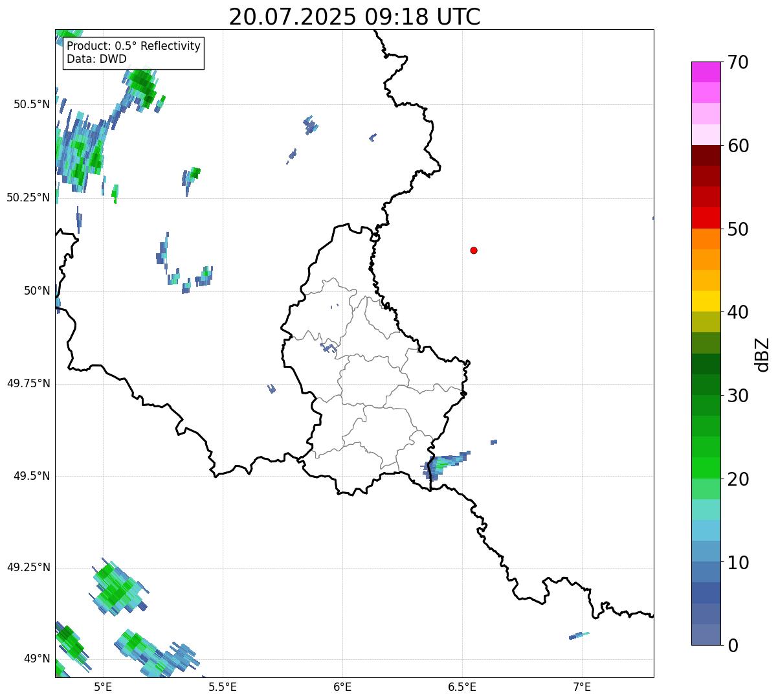The height and width of the screenshot is (700, 778).
Task: Click the radar echo southeast of Luxembourg border
Action: tap(445, 464)
